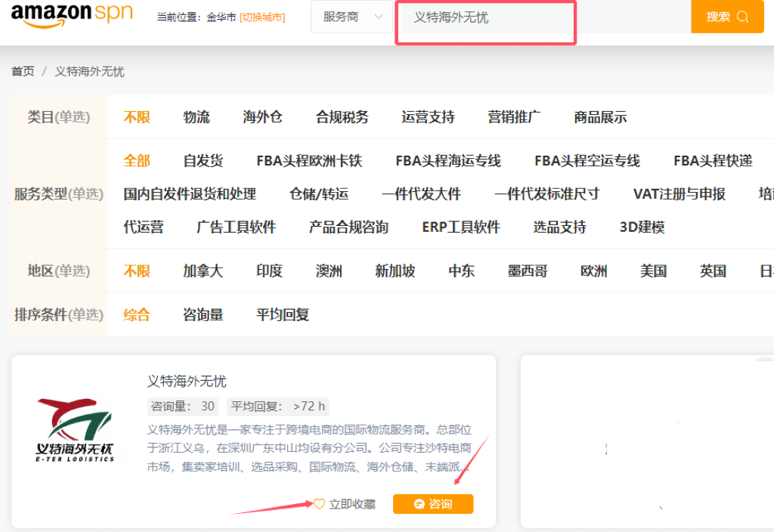
Task: Filter region by 澳洲
Action: (x=329, y=271)
